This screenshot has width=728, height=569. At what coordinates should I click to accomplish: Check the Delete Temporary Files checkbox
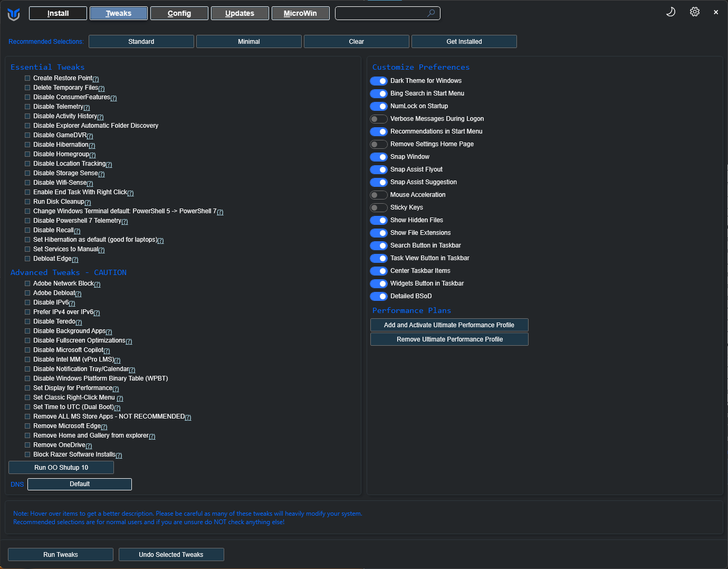tap(27, 88)
